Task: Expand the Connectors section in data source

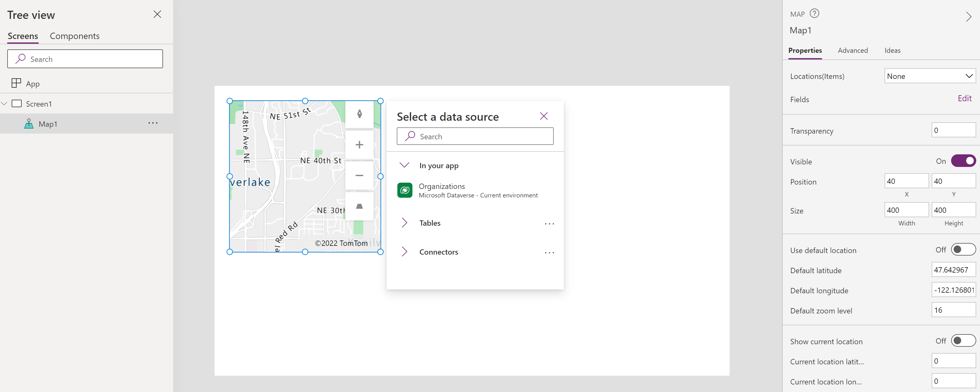Action: coord(404,251)
